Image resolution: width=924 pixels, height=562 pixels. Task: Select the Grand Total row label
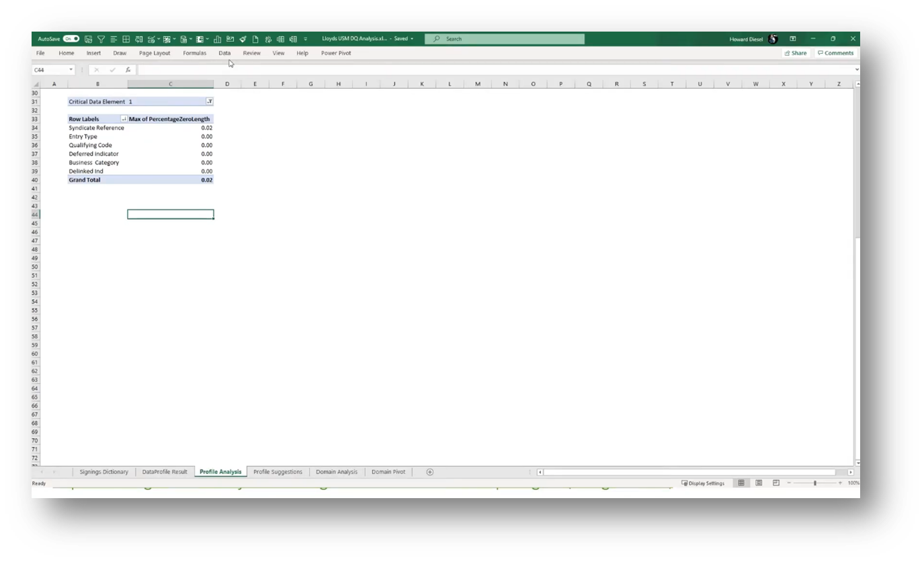click(85, 180)
